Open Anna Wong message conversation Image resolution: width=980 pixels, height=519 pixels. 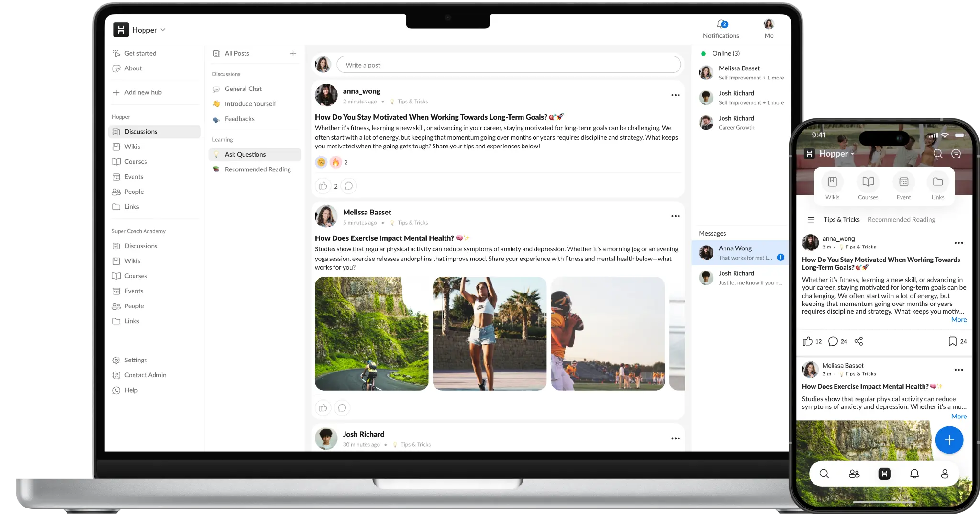(x=740, y=253)
